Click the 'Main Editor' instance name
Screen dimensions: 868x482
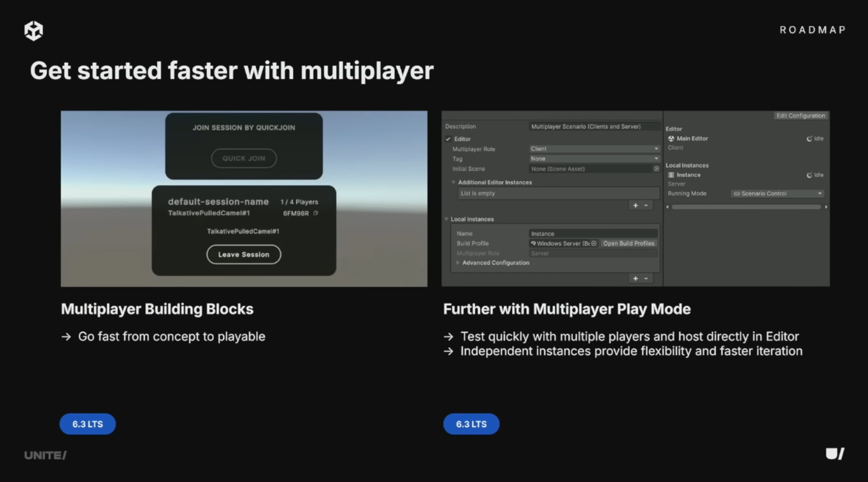click(x=692, y=139)
